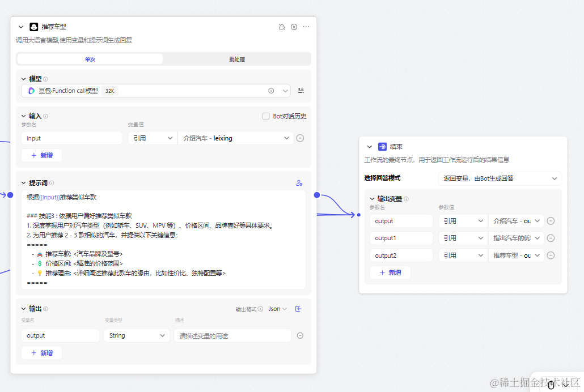Change the output variable type String dropdown
The image size is (584, 392).
coord(137,335)
